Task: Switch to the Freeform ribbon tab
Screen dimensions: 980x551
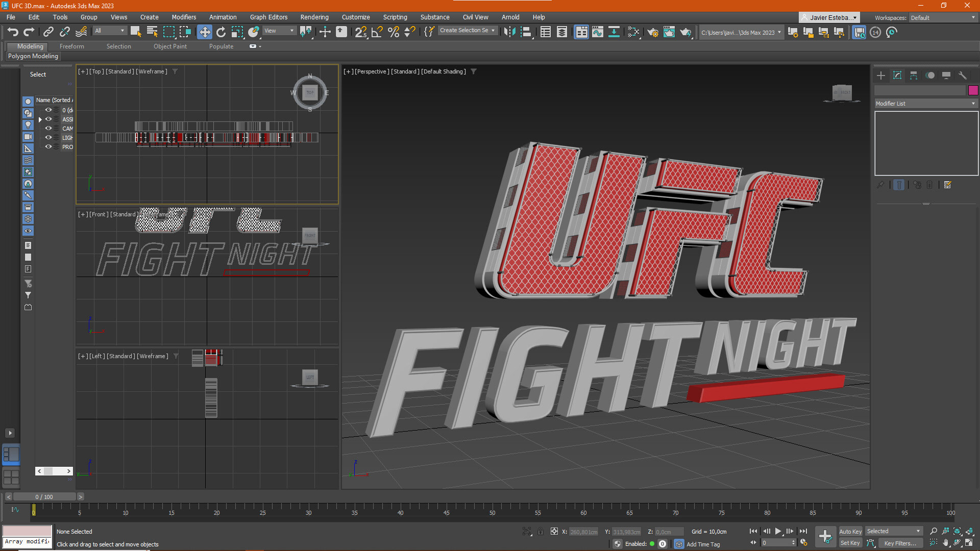Action: pyautogui.click(x=71, y=46)
